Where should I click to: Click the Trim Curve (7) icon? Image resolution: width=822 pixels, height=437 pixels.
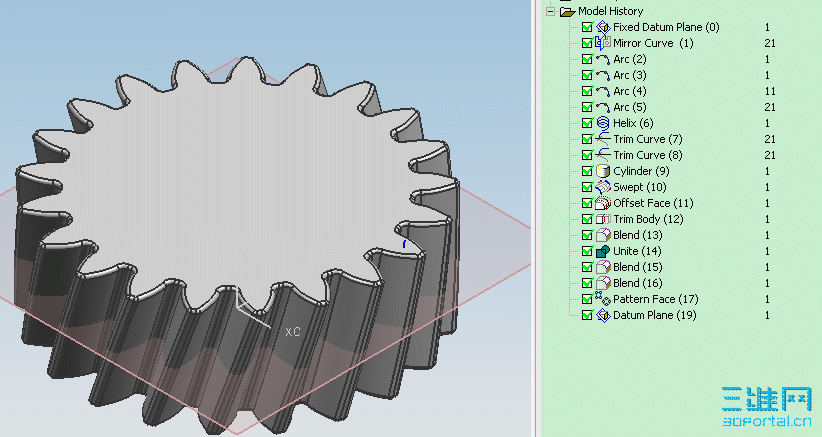(x=603, y=139)
